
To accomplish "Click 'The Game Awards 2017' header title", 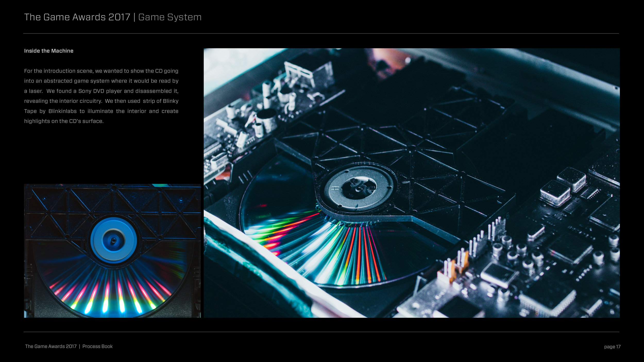I will pyautogui.click(x=77, y=17).
